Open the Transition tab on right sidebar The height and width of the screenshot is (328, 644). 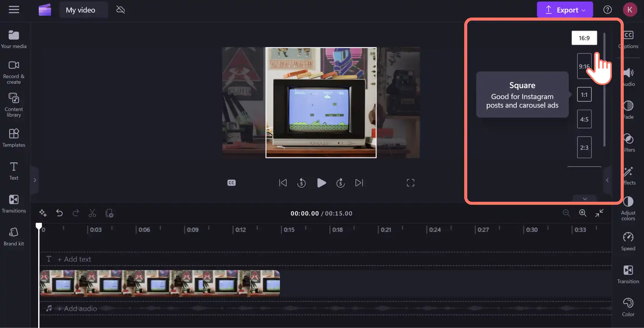[628, 275]
